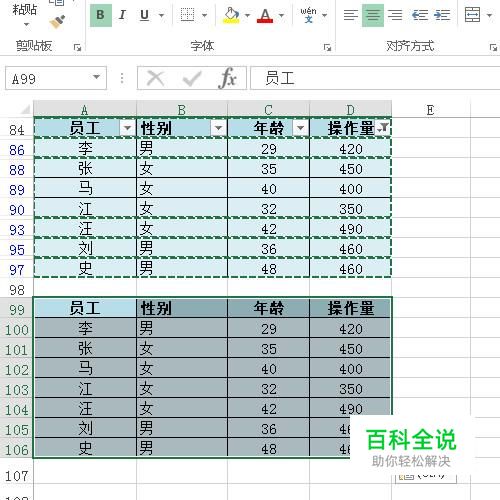Click 性别 header in row 99
500x500 pixels.
point(182,308)
